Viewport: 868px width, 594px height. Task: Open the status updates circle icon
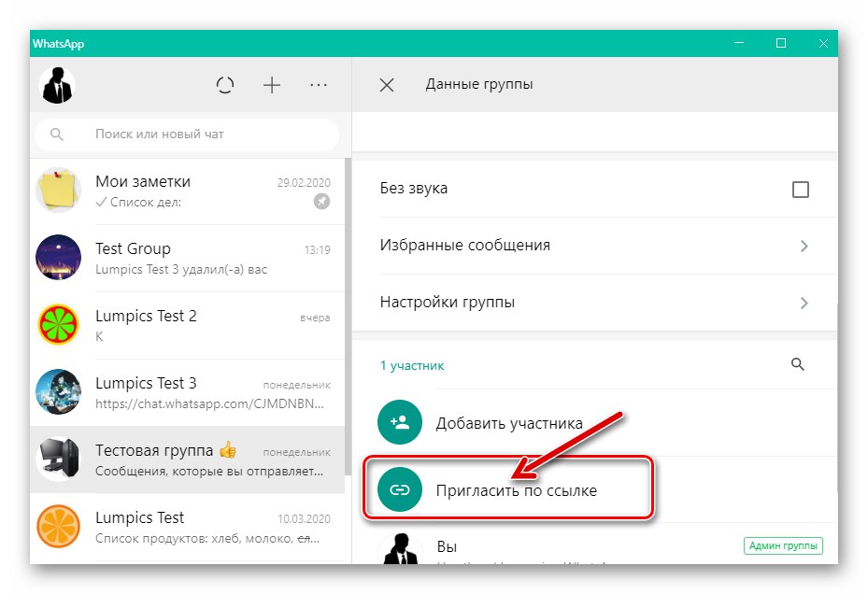coord(225,85)
